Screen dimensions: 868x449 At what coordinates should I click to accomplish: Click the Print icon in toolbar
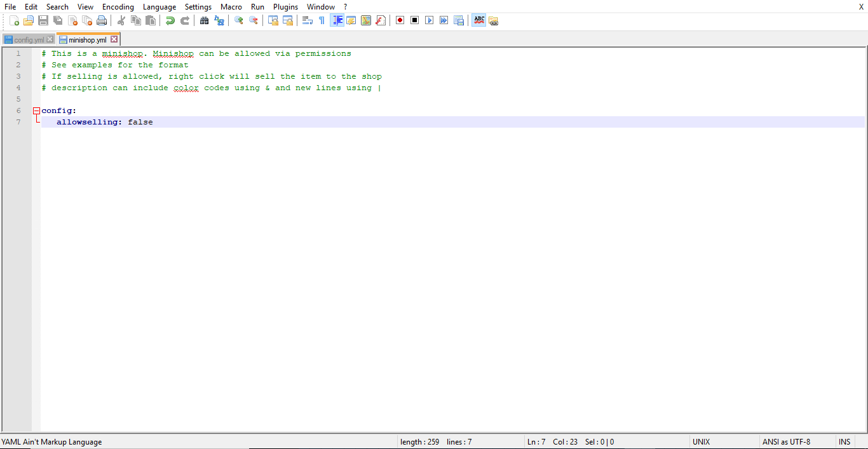[x=102, y=20]
